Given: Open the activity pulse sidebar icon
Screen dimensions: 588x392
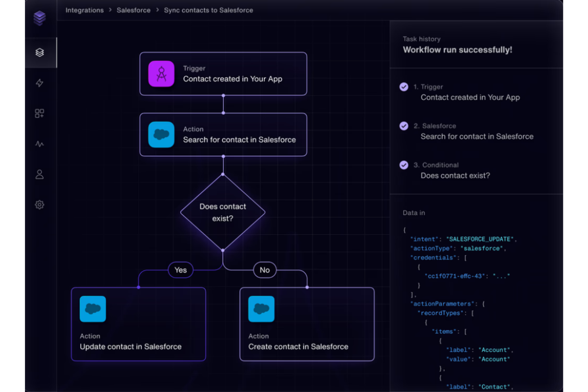Looking at the screenshot, I should (x=39, y=144).
